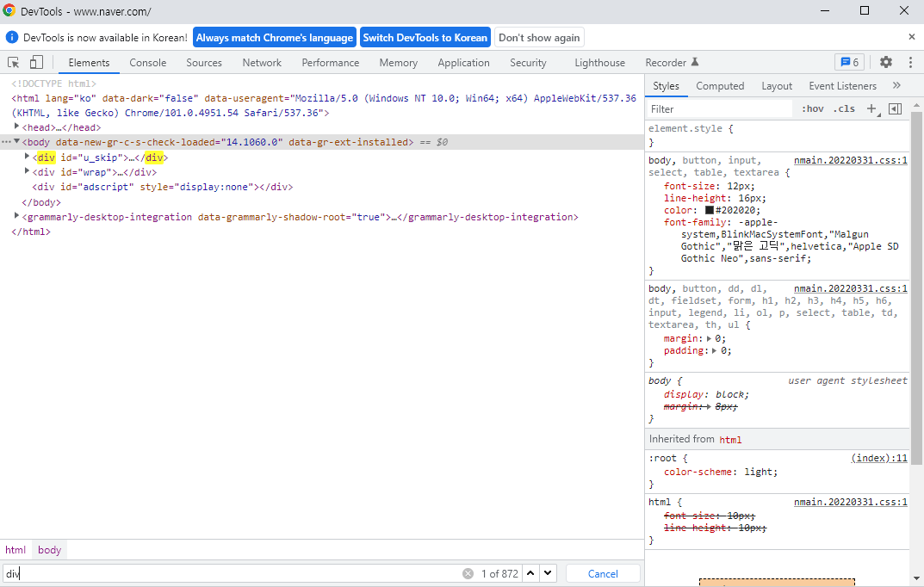Switch to the Console tab
This screenshot has width=924, height=587.
[x=148, y=63]
